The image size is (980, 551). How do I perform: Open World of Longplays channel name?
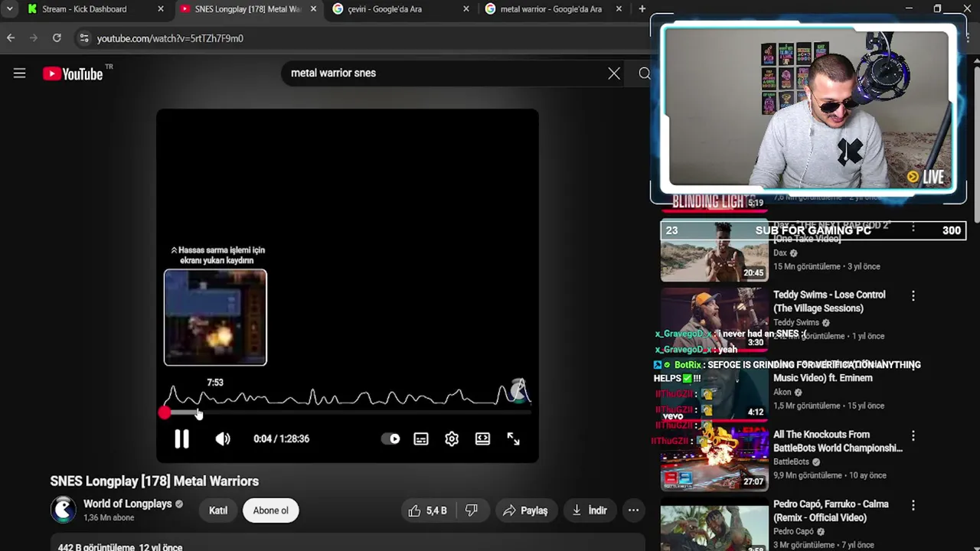127,504
